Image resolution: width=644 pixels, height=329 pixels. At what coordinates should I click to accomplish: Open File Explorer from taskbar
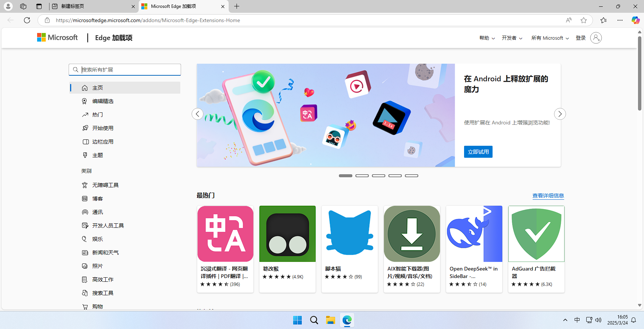[331, 320]
